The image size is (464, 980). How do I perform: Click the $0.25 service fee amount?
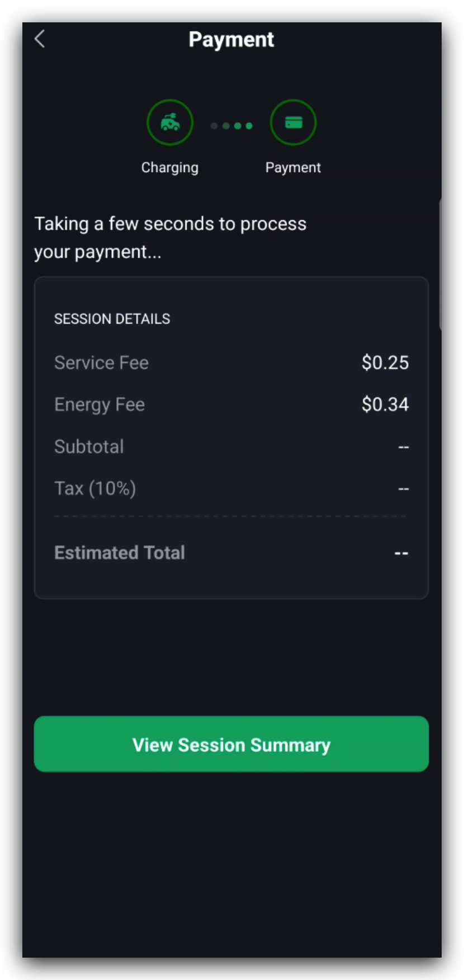click(x=385, y=363)
